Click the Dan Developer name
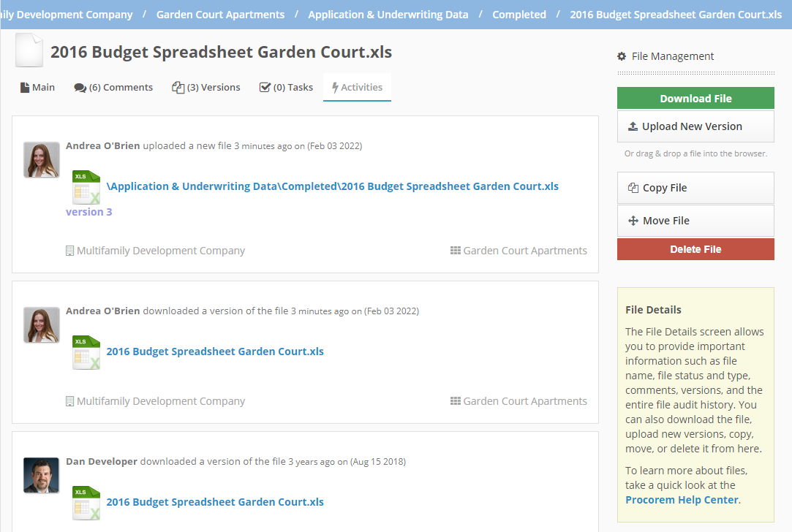 (x=102, y=461)
